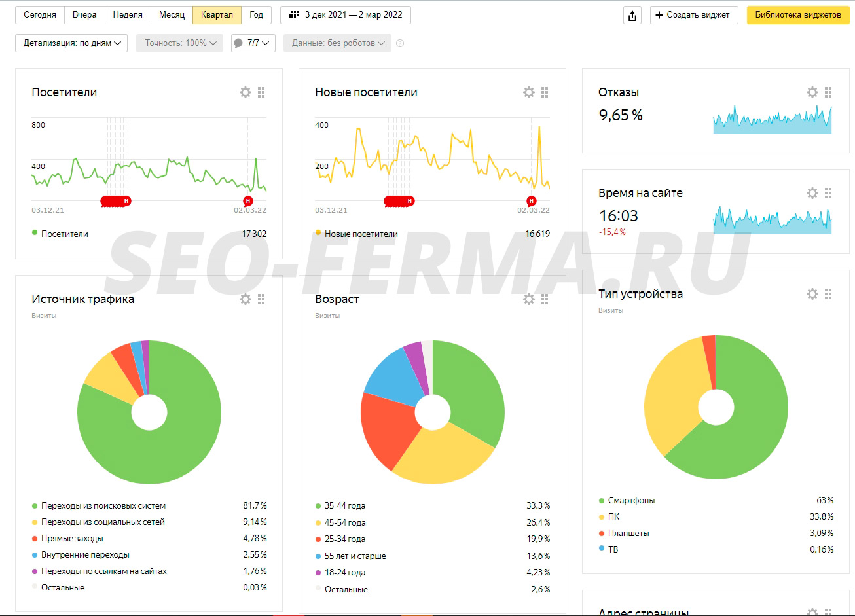Click the Время на сайте sparkline chart

[x=773, y=221]
